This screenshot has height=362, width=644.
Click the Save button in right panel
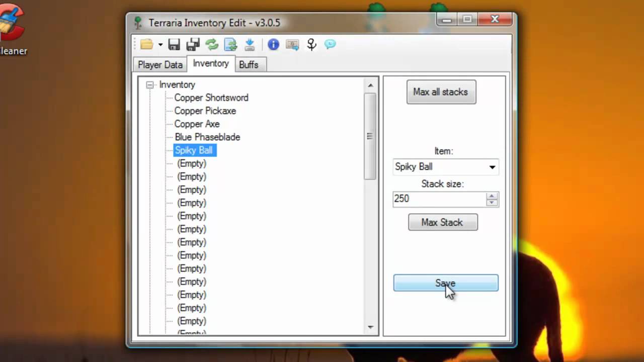pyautogui.click(x=446, y=283)
